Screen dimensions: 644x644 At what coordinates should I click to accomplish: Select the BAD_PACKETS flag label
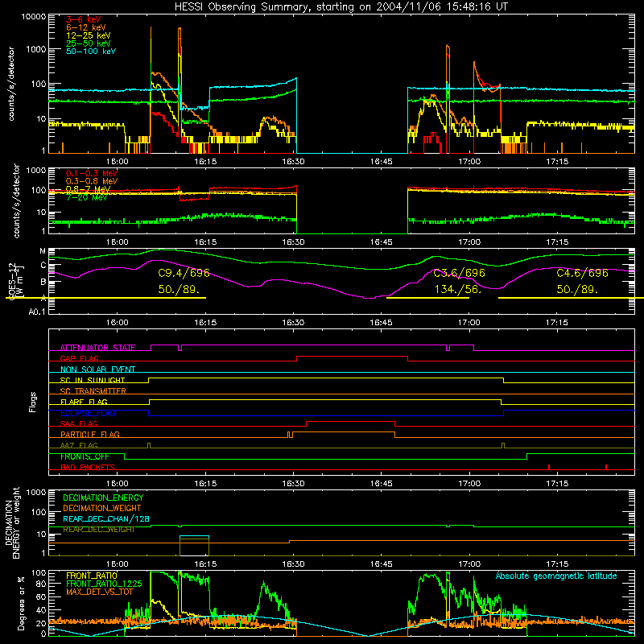click(88, 467)
